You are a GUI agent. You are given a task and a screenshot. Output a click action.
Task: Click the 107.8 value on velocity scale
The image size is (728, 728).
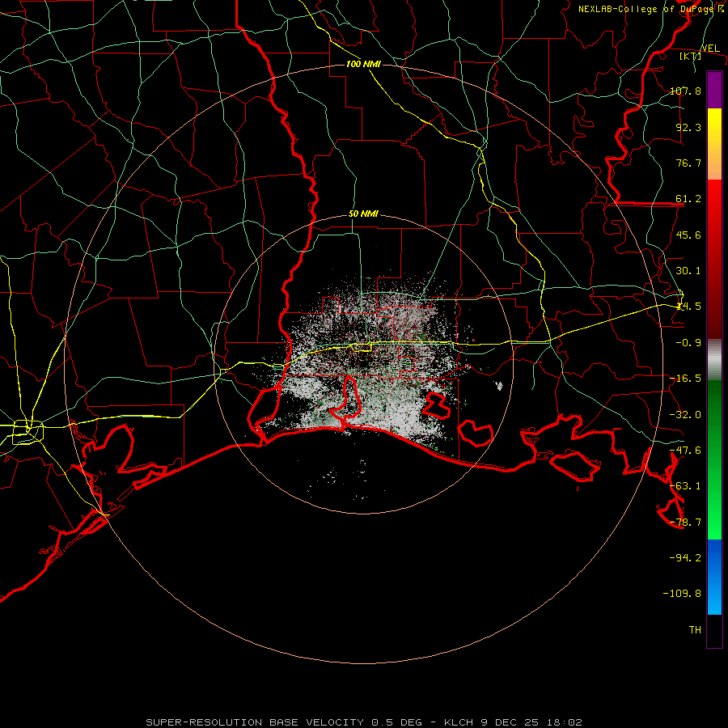click(685, 91)
